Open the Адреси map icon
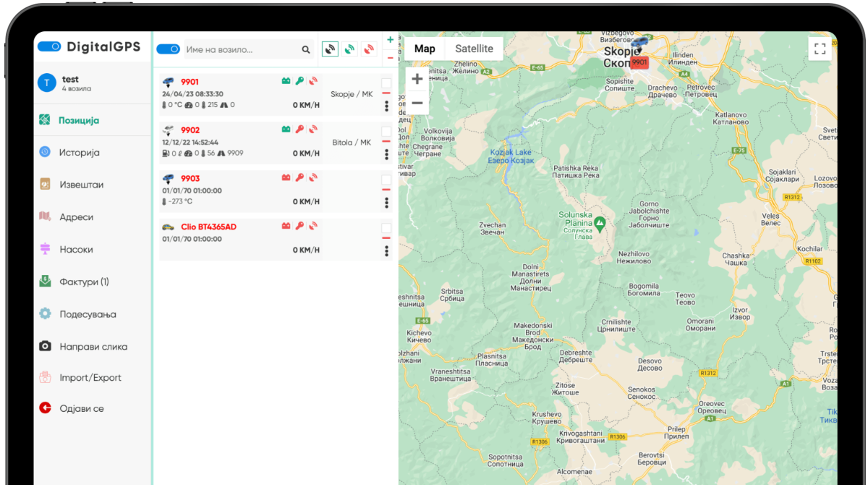Image resolution: width=868 pixels, height=485 pixels. point(45,216)
